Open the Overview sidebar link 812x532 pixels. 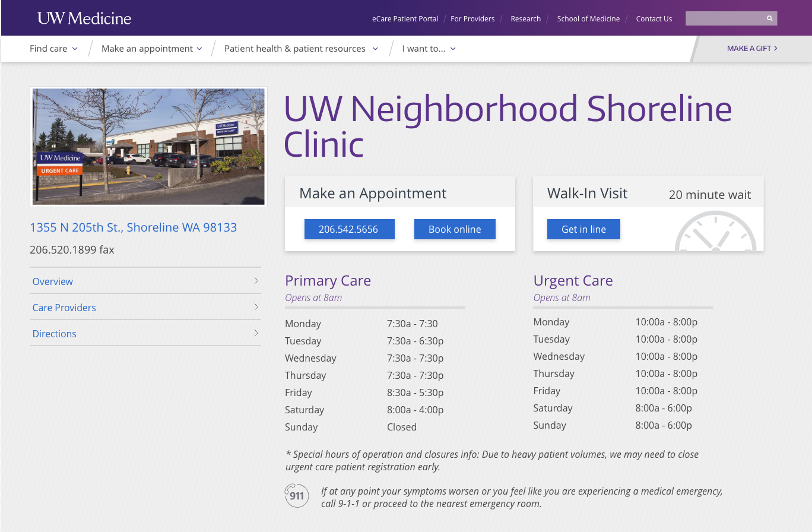pyautogui.click(x=53, y=281)
